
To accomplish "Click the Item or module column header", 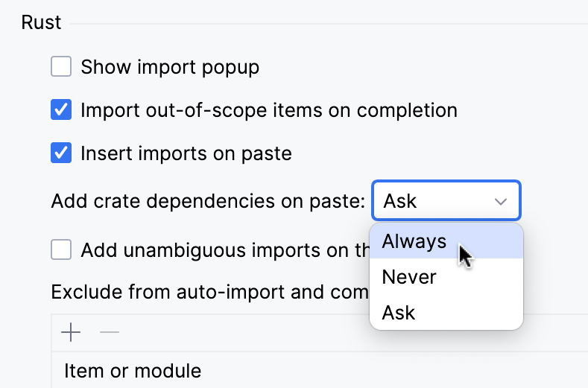I will pyautogui.click(x=133, y=370).
